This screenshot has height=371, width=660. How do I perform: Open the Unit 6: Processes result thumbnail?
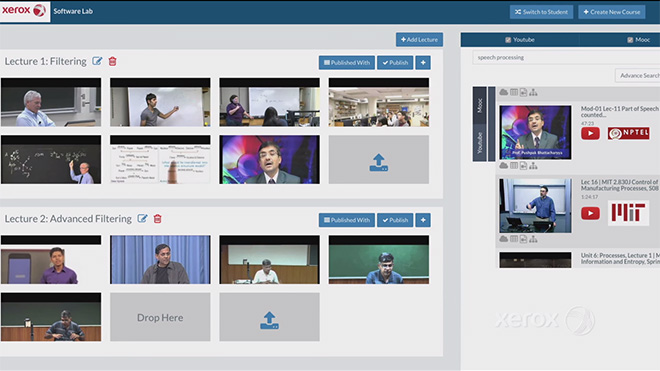coord(535,260)
